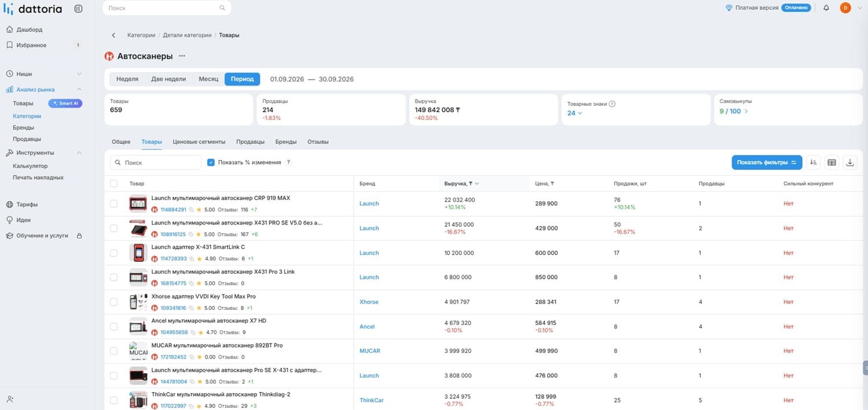Toggle the Показать % изменения checkbox
Viewport: 868px width, 410px height.
(211, 162)
